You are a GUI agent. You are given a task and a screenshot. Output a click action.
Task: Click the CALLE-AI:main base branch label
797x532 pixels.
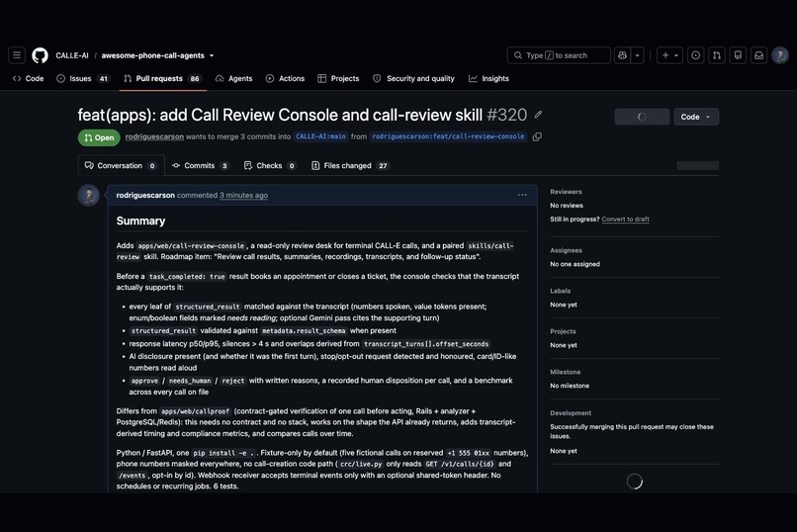coord(320,136)
